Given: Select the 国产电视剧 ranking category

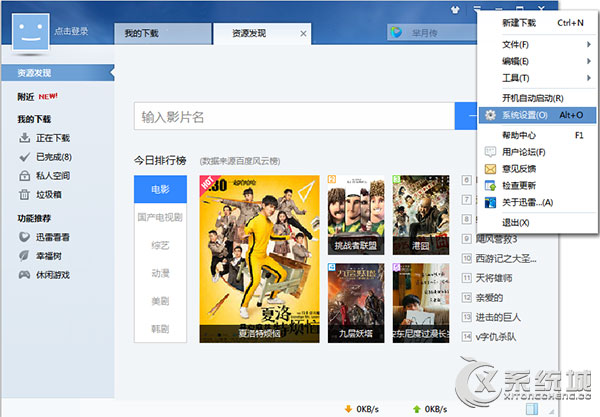Looking at the screenshot, I should click(160, 217).
